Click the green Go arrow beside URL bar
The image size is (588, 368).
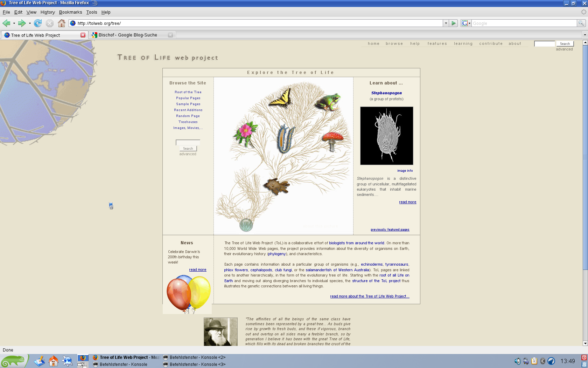[x=454, y=23]
